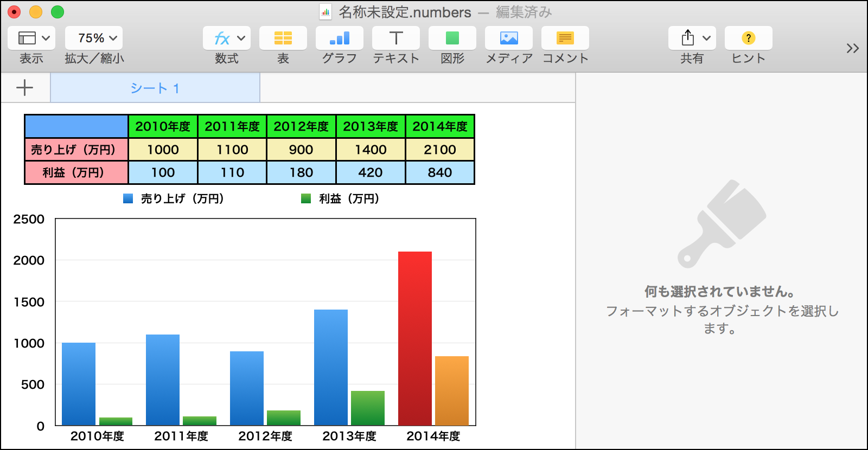
Task: Select the sales cell with value 1400
Action: coord(371,150)
